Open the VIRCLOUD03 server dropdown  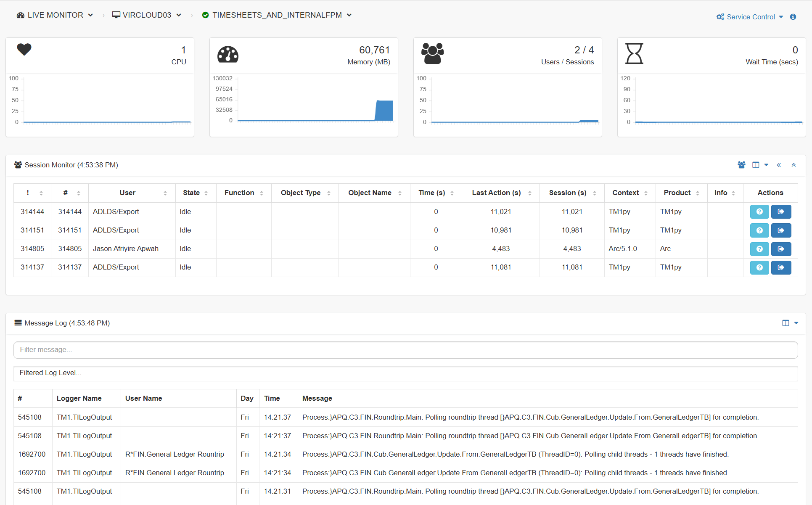[x=147, y=15]
